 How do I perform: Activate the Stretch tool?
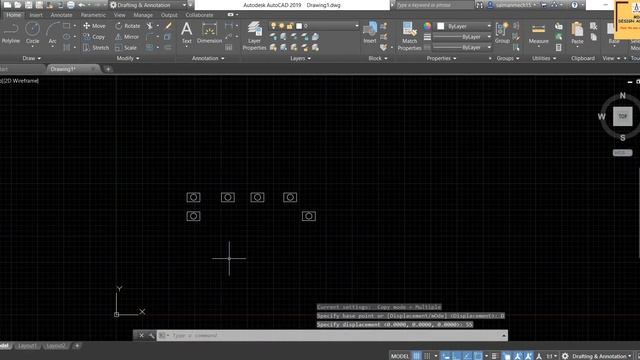point(96,48)
